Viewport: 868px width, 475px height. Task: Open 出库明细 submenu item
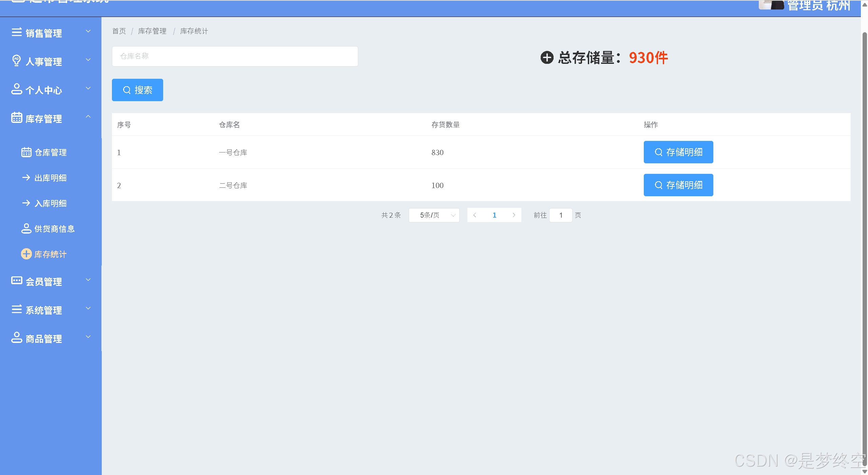pos(50,178)
